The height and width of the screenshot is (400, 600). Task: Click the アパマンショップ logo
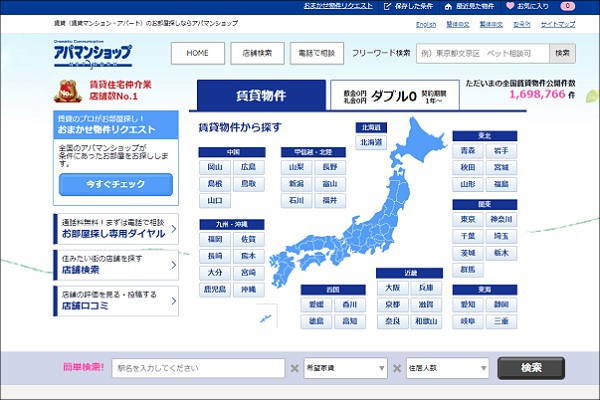(x=93, y=54)
